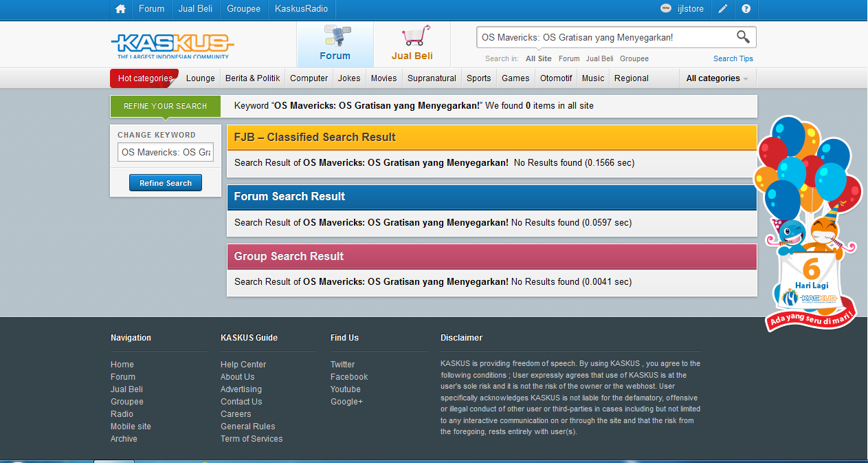Click the Forum Search Result header
Viewport: 868px width, 463px height.
point(492,197)
